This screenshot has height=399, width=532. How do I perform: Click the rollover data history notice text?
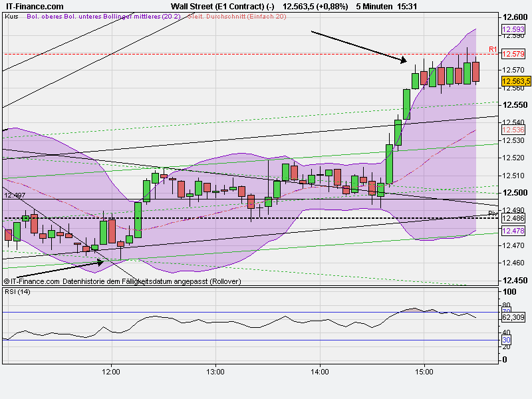click(x=123, y=281)
